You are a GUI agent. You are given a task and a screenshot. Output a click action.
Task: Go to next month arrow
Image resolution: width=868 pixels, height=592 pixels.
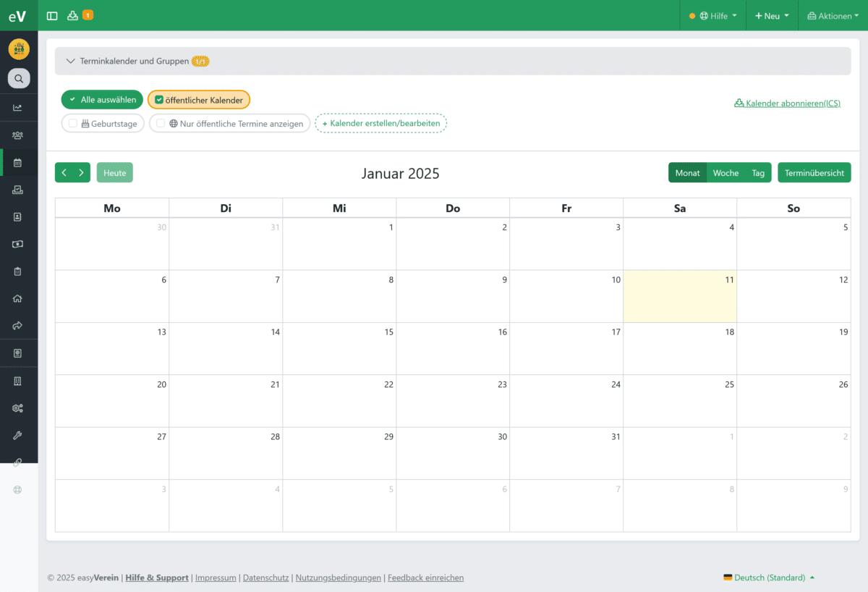pyautogui.click(x=82, y=172)
